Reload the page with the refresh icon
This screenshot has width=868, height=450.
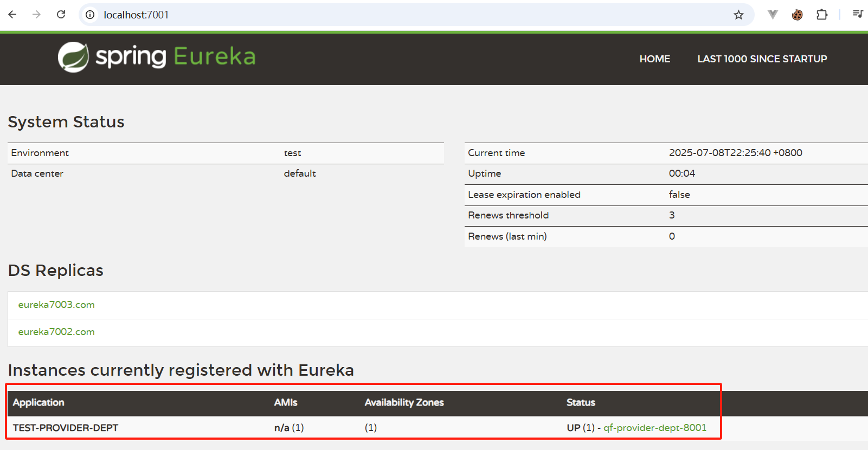point(61,15)
